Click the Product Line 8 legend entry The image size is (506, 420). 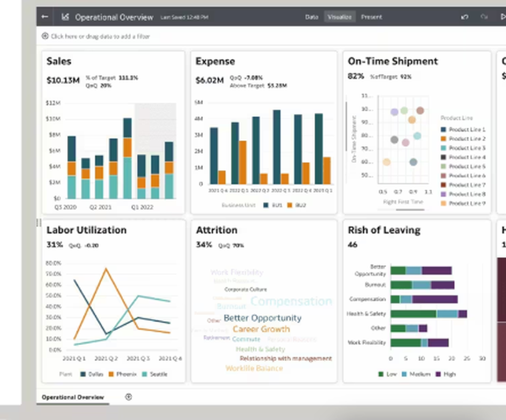pos(463,194)
